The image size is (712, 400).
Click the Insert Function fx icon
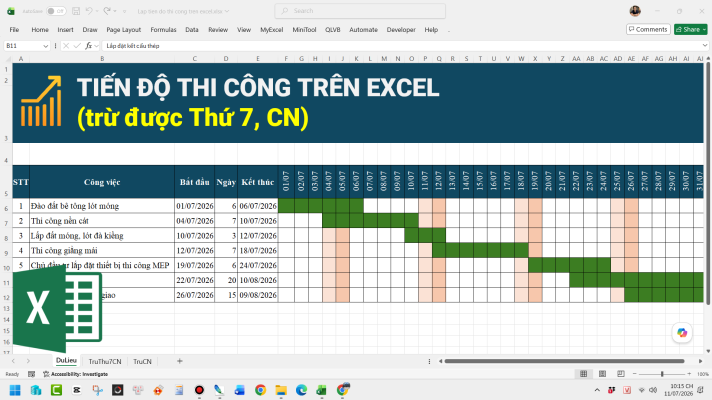click(x=89, y=46)
